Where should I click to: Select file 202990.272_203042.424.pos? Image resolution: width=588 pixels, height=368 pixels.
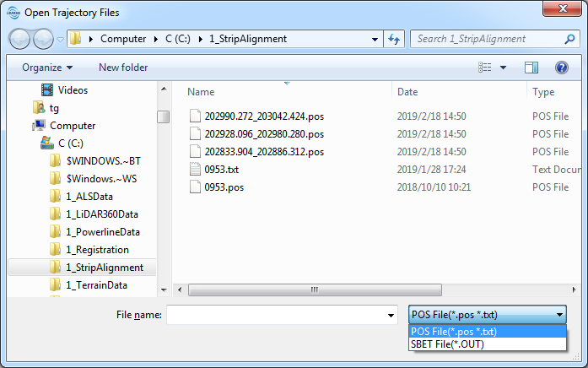[264, 116]
